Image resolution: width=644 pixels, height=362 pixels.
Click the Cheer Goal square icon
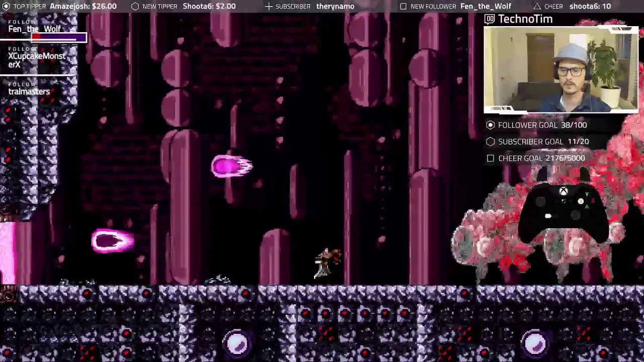pyautogui.click(x=491, y=158)
